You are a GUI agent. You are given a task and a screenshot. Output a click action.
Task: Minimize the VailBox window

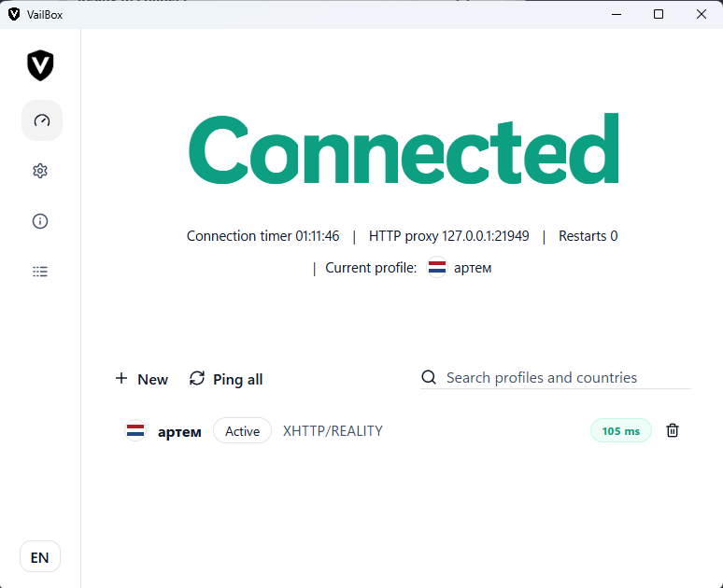point(617,14)
